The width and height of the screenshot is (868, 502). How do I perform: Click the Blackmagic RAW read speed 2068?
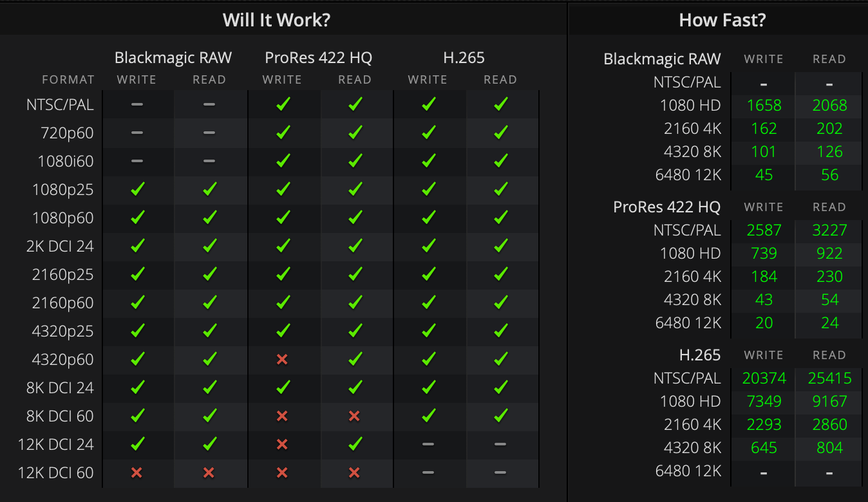[829, 106]
